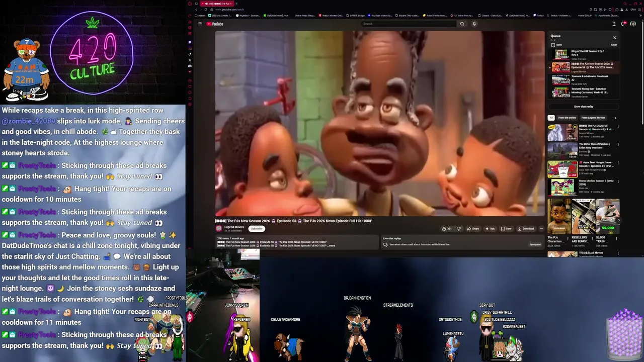Open the YouTube create upload icon

(614, 24)
